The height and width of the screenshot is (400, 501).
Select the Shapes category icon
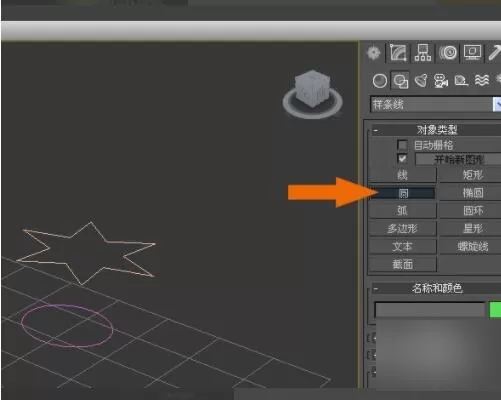(x=400, y=81)
